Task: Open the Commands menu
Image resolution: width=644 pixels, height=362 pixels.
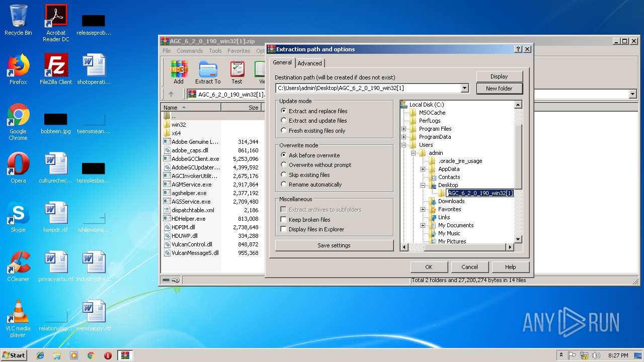Action: click(190, 51)
